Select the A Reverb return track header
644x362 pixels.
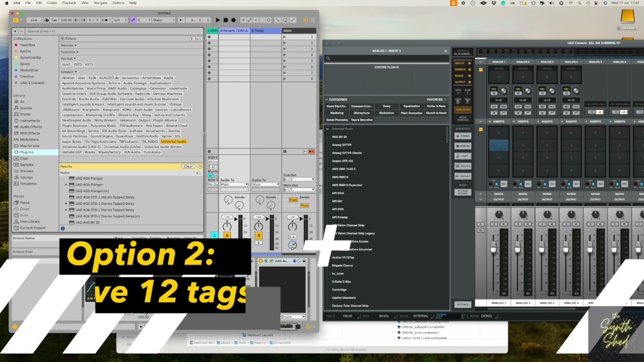(x=234, y=31)
